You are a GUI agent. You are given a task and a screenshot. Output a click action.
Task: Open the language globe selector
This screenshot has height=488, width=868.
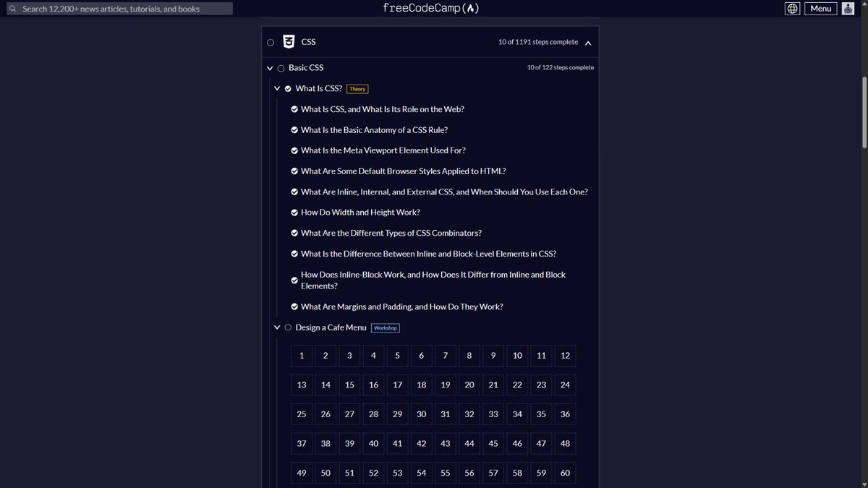792,8
